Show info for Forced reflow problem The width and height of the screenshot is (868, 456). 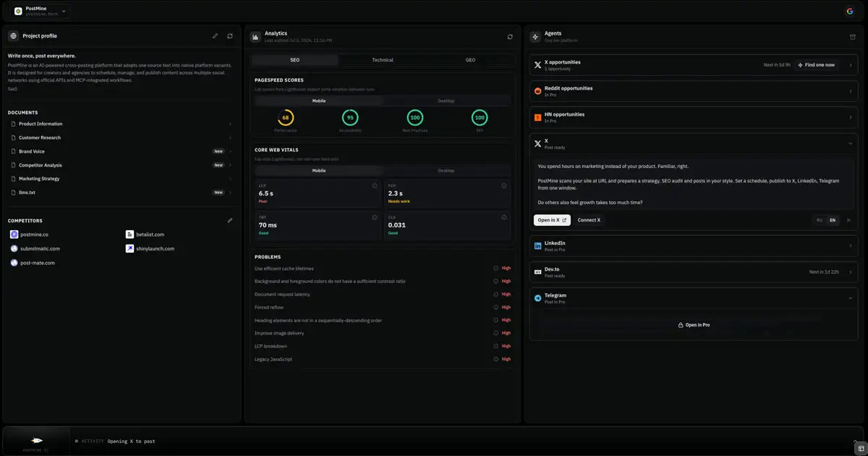tap(496, 308)
